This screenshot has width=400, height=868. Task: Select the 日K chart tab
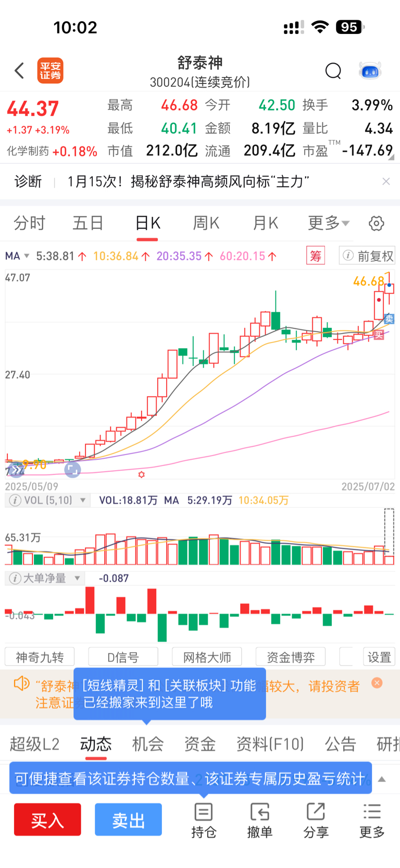pos(147,223)
